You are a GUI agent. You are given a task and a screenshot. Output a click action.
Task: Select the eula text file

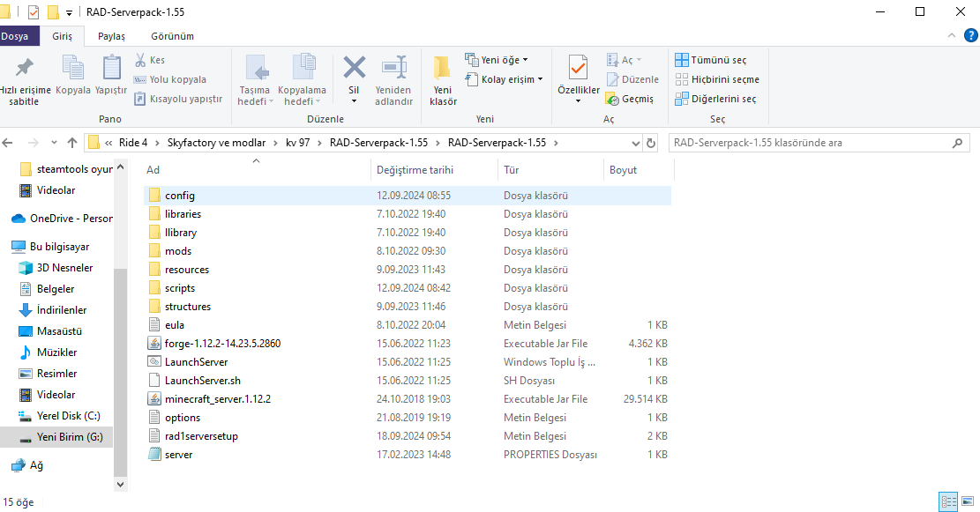pos(408,324)
